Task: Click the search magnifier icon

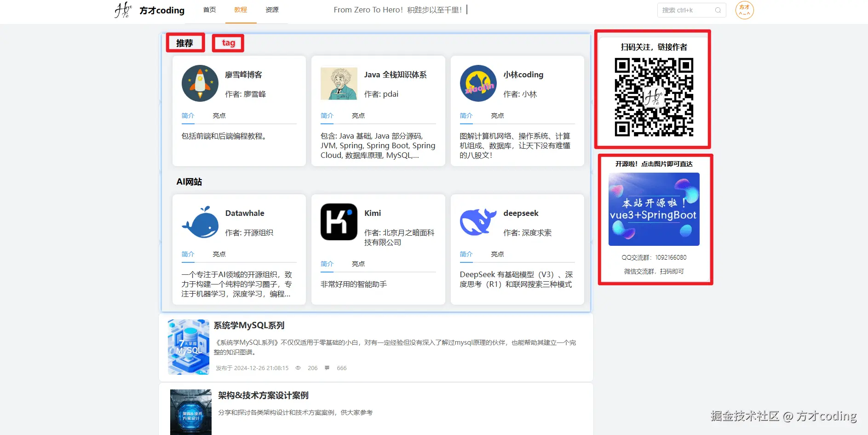Action: [718, 10]
